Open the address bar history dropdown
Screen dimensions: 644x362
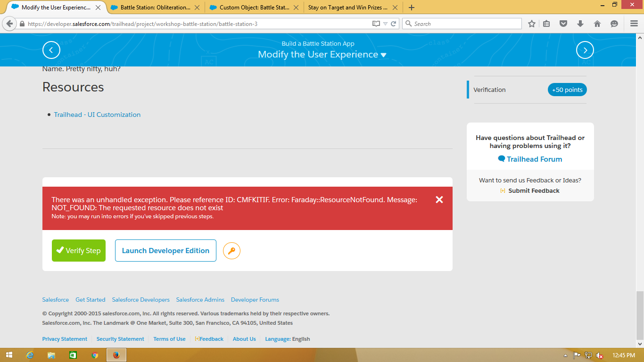tap(385, 24)
